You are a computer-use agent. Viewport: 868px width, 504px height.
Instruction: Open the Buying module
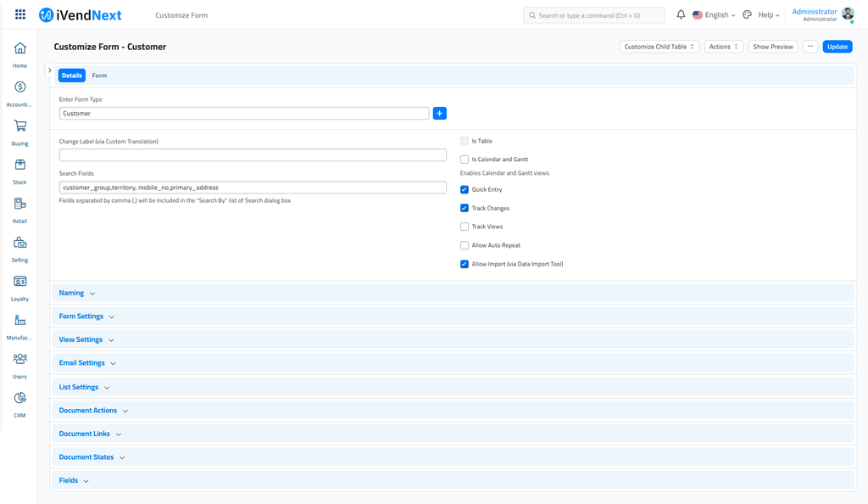point(19,126)
